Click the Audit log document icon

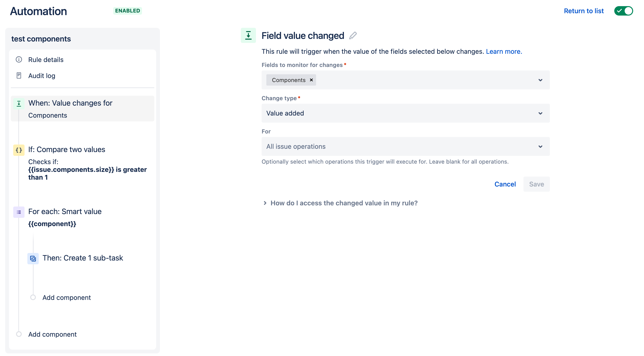pos(19,75)
